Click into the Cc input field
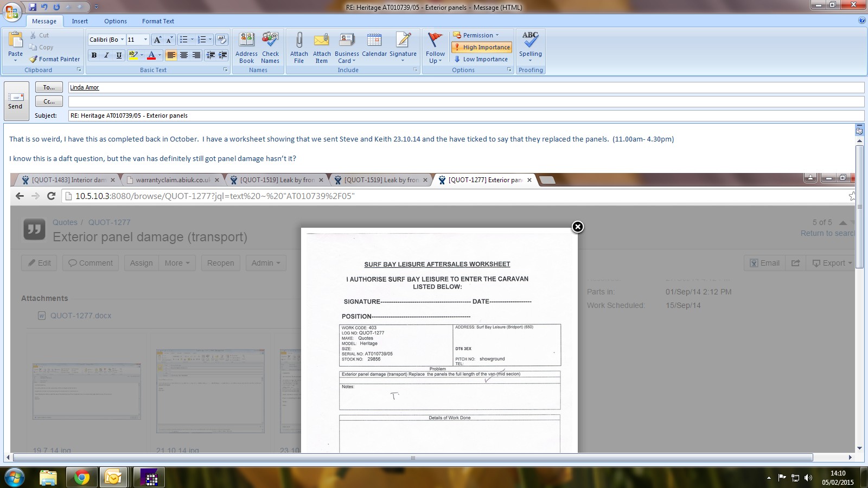Screen dimensions: 868x488 click(x=465, y=101)
